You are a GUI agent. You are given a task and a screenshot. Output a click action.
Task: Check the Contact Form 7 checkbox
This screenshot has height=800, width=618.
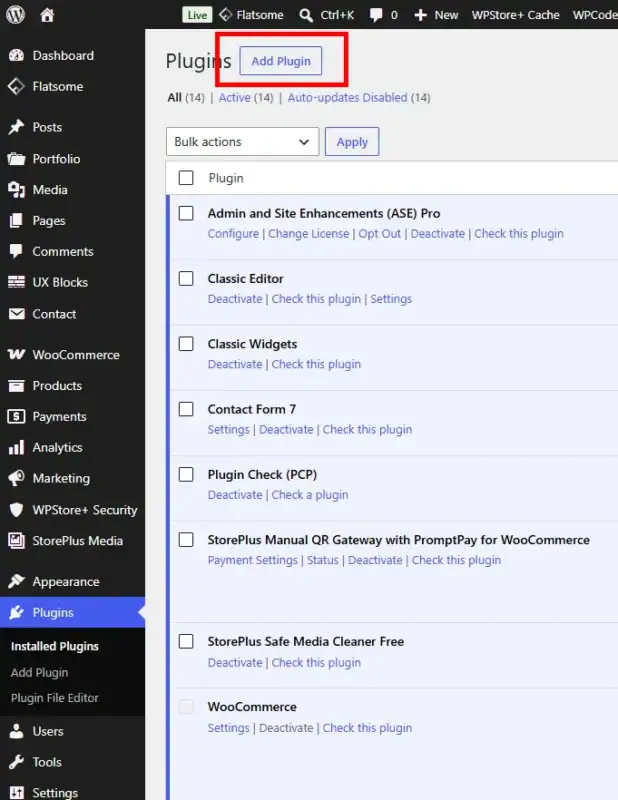pyautogui.click(x=186, y=409)
